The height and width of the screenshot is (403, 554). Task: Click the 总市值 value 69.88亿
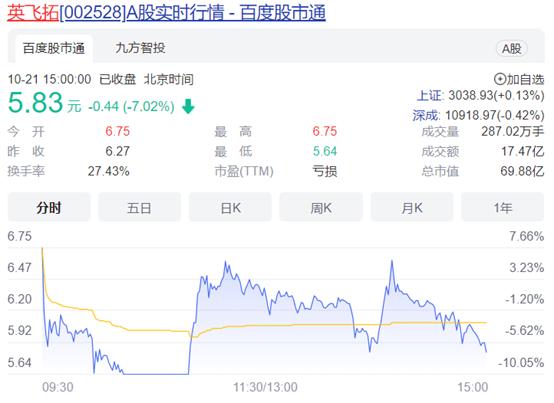522,171
